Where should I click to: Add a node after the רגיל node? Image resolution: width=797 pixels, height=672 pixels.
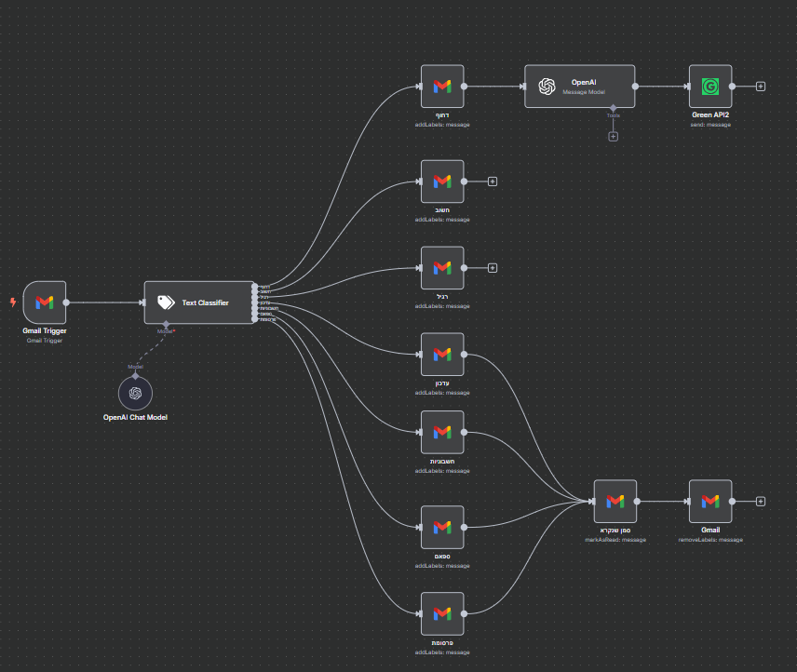click(492, 268)
